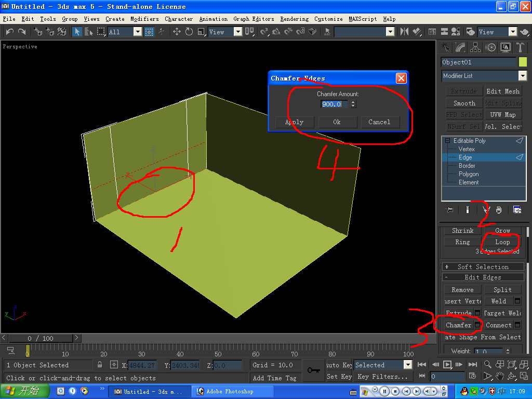Toggle Window/Crossing selection mode
Screen dimensions: 532x399
[x=149, y=32]
